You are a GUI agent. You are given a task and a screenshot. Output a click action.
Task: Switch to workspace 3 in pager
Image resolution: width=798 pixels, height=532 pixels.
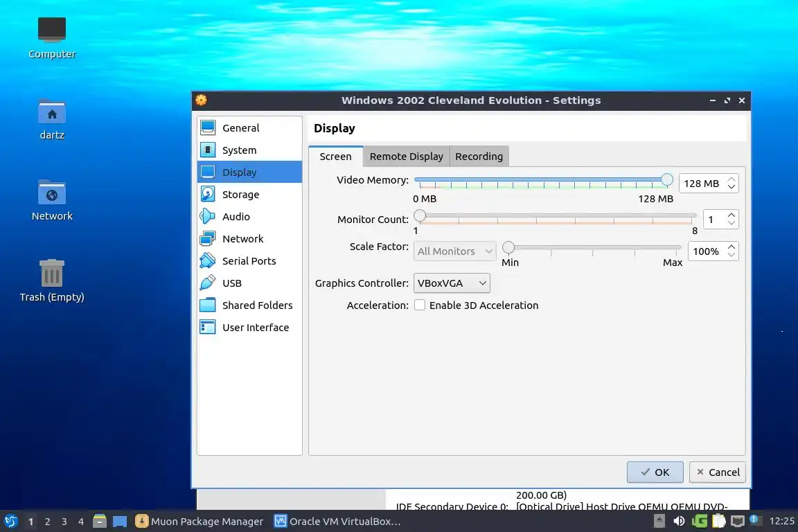[x=64, y=522]
